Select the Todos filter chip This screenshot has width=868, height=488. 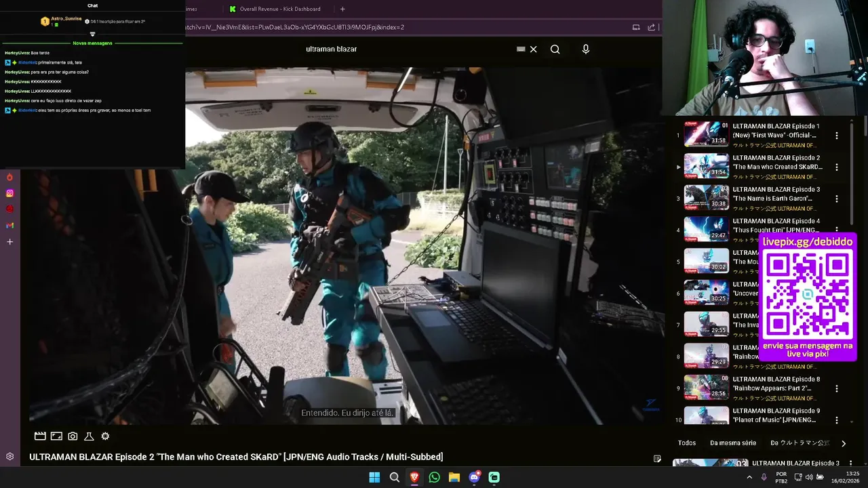pos(687,443)
